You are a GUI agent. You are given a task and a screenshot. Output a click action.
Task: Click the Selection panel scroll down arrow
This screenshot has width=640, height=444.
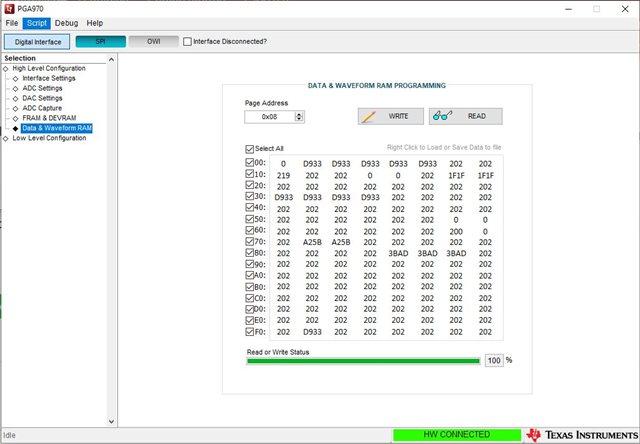tap(111, 422)
